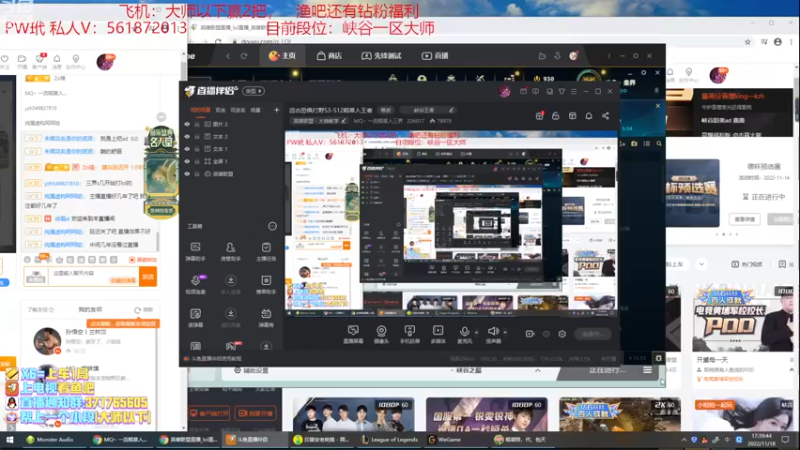Toggle the 弹幕特效 checkbox in chat
This screenshot has height=450, width=800.
(x=143, y=260)
